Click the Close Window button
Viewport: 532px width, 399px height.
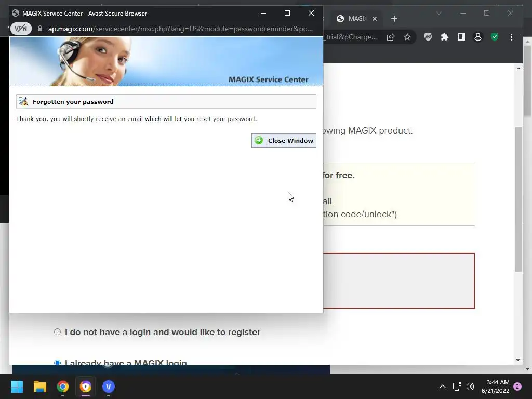(284, 140)
